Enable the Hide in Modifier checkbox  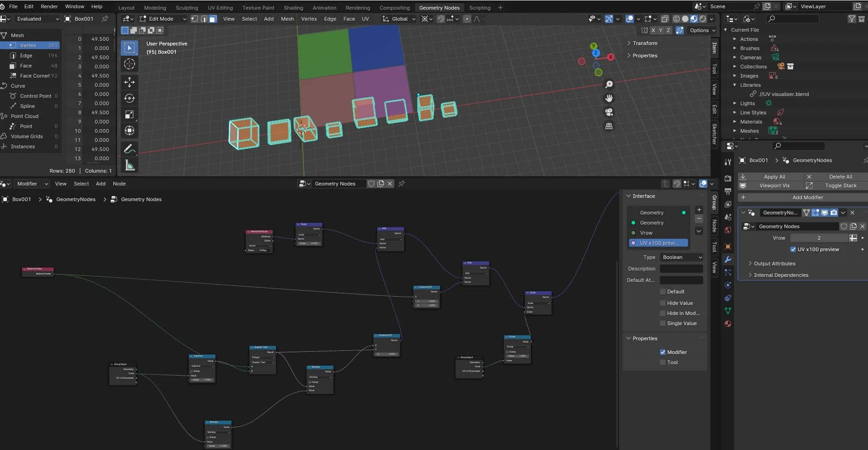coord(663,313)
